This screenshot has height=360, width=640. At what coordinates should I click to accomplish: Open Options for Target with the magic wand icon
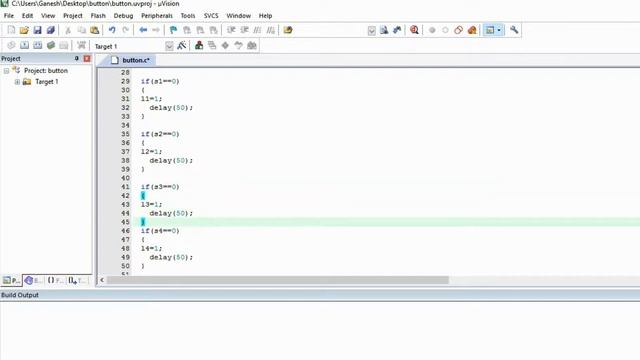point(182,45)
